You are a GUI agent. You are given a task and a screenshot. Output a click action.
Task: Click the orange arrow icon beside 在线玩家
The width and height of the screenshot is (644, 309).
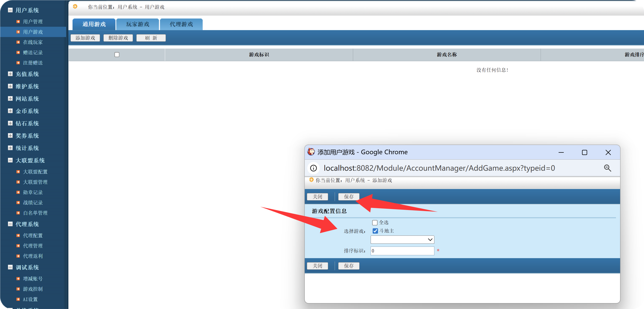18,42
